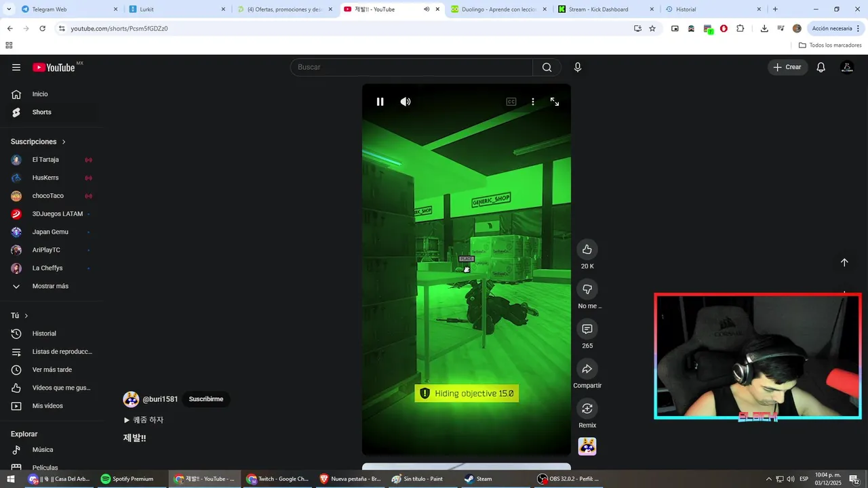Open the 퀘좀 하자 linked video
The height and width of the screenshot is (488, 868).
pos(143,420)
